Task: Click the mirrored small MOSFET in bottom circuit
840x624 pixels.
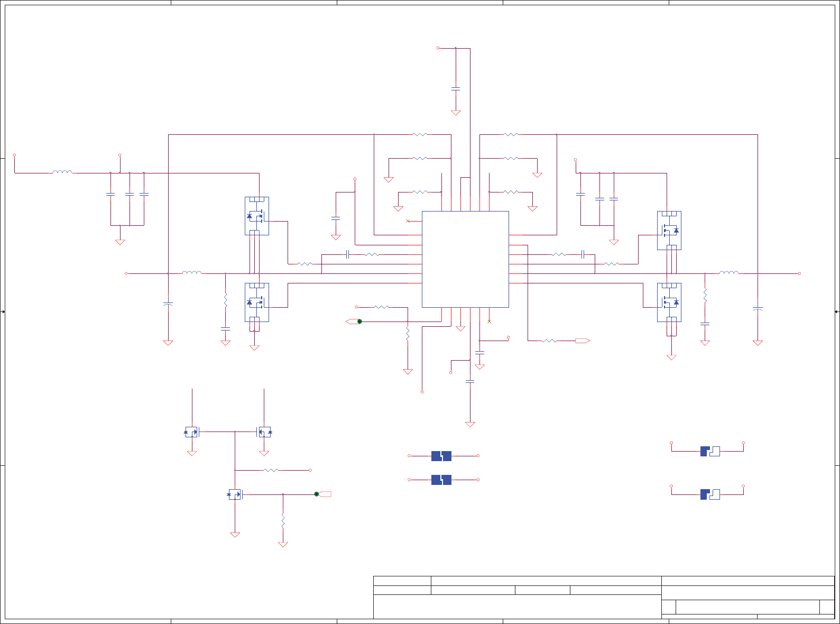Action: tap(264, 432)
